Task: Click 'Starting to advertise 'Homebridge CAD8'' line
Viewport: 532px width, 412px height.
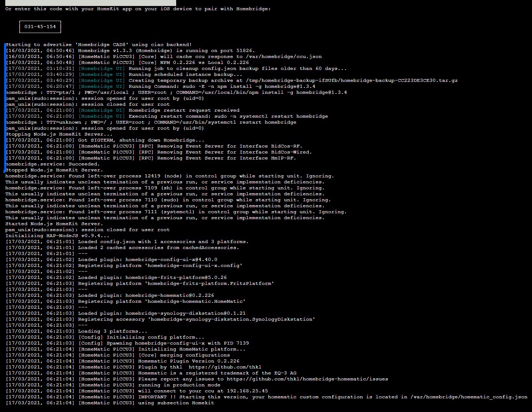Action: (x=98, y=45)
